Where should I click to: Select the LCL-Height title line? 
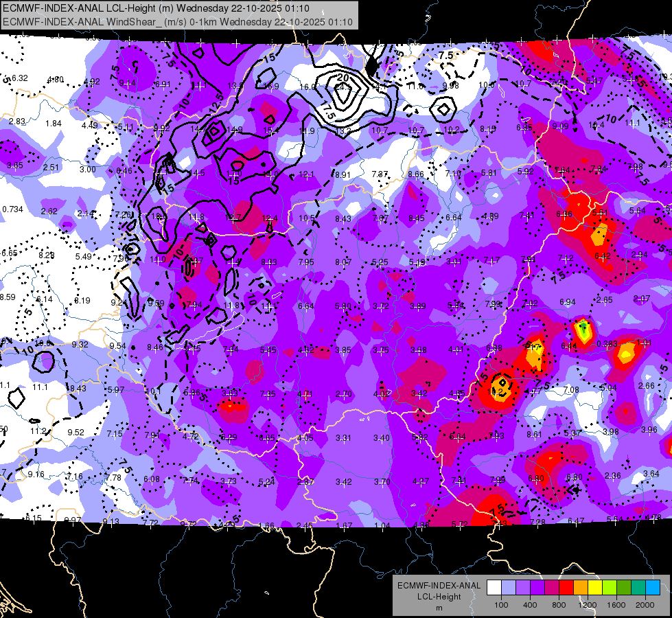coord(156,8)
